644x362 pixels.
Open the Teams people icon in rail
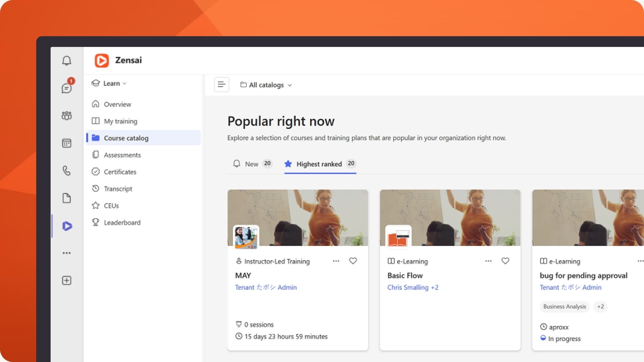point(67,116)
